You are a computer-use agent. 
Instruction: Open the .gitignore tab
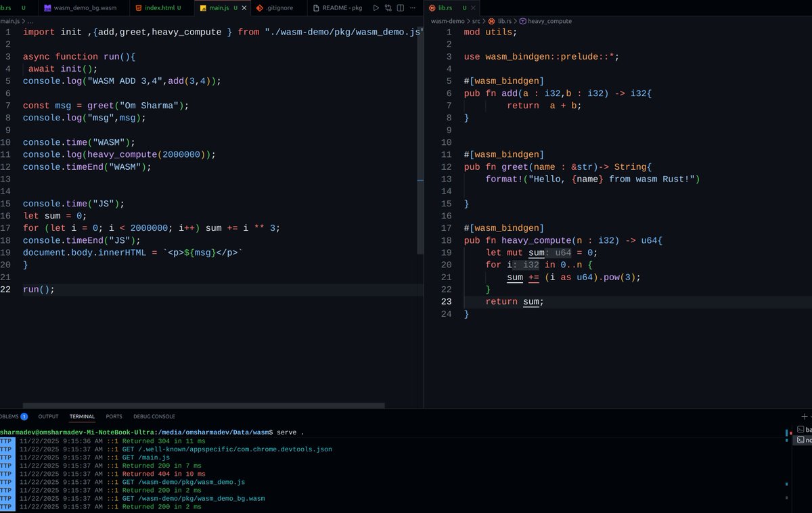coord(279,8)
